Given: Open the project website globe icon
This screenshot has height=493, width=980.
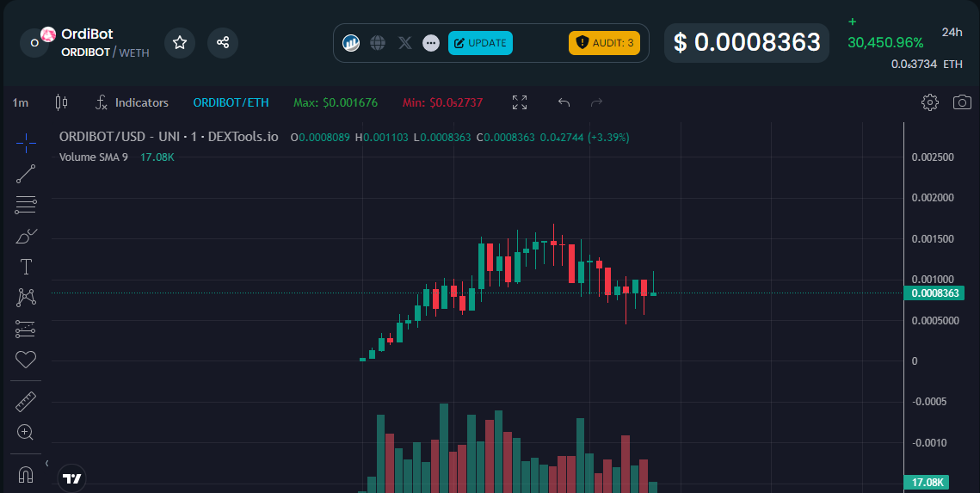Looking at the screenshot, I should click(378, 43).
